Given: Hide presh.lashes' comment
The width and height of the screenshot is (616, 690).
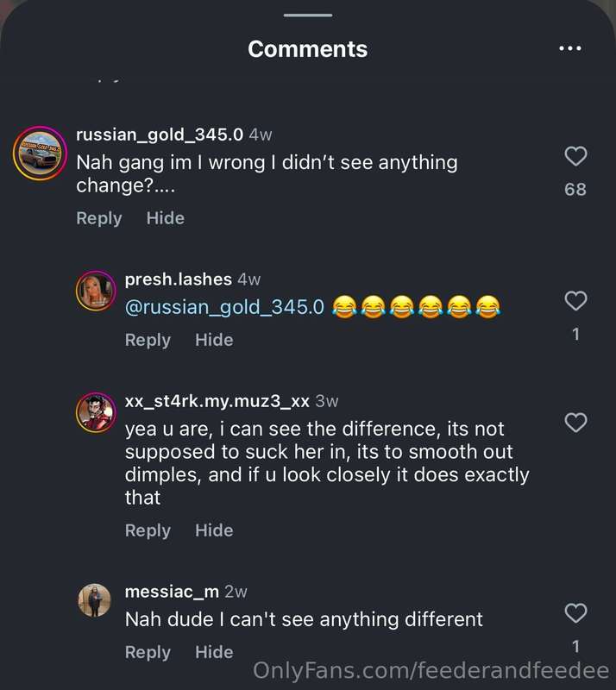Looking at the screenshot, I should click(215, 340).
